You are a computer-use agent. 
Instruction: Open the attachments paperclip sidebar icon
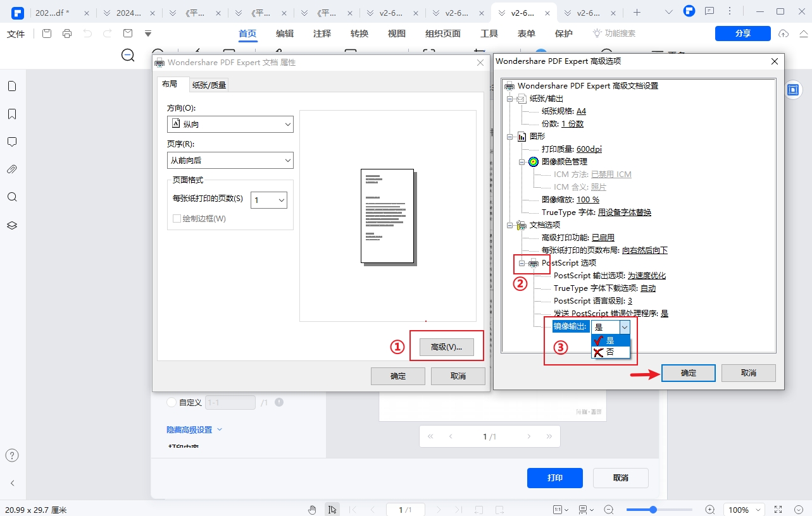point(12,169)
